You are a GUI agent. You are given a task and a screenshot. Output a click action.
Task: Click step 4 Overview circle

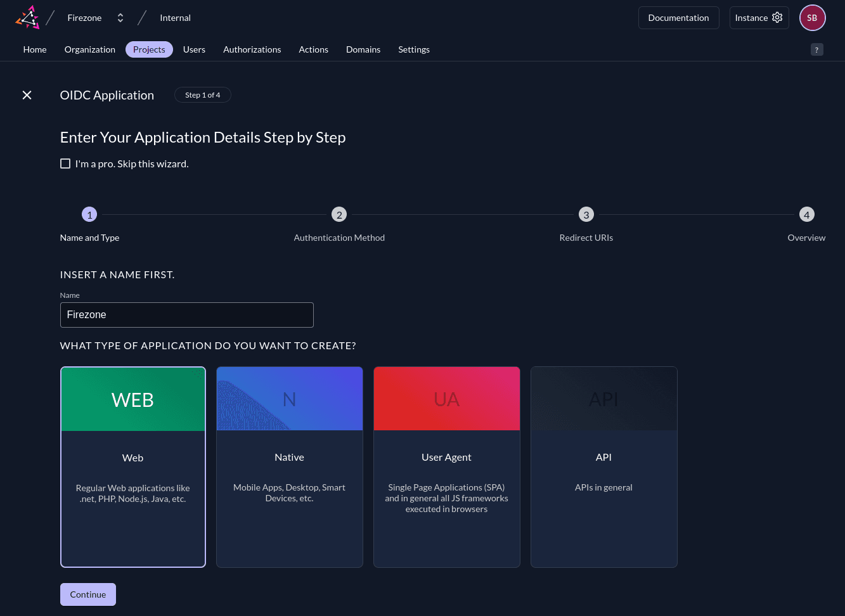point(806,215)
